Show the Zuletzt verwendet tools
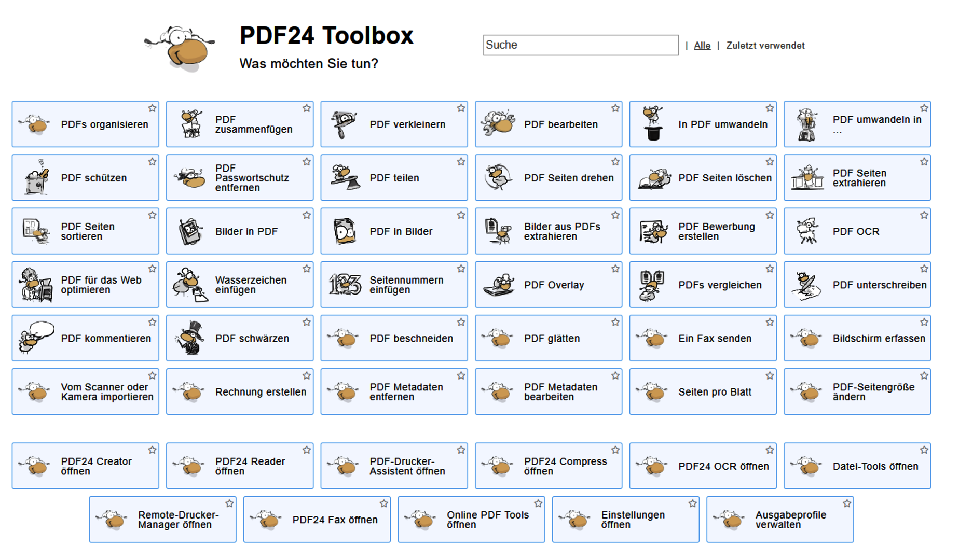959x560 pixels. tap(765, 46)
